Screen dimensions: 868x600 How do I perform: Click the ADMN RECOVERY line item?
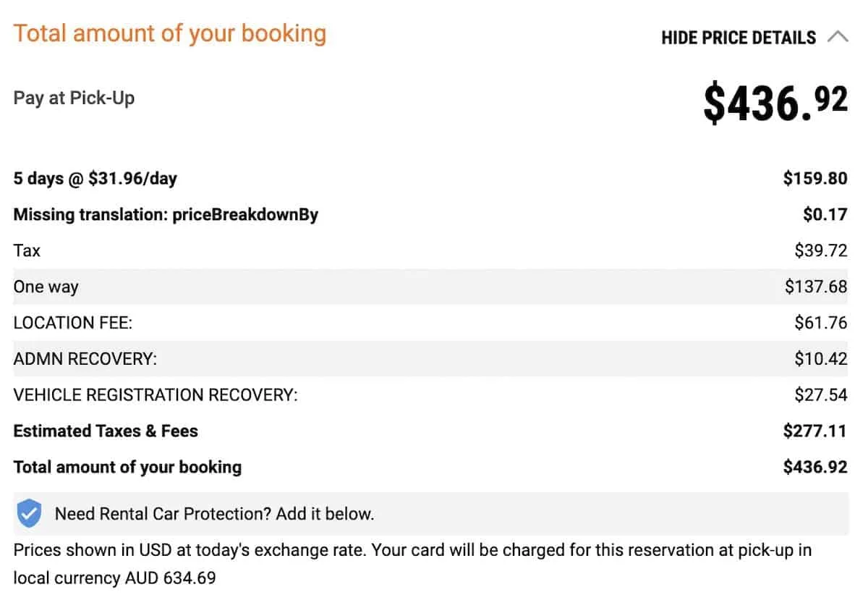430,359
